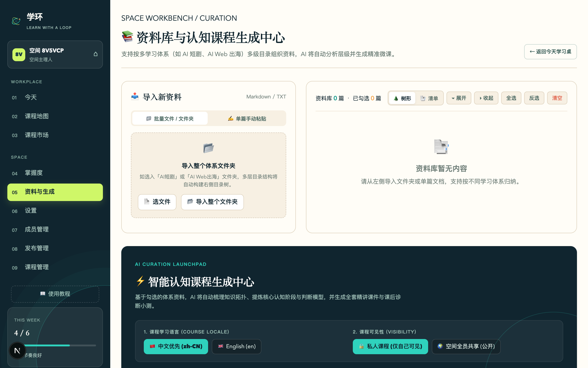Click the home icon in space card
Viewport: 588px width, 368px height.
pos(96,54)
